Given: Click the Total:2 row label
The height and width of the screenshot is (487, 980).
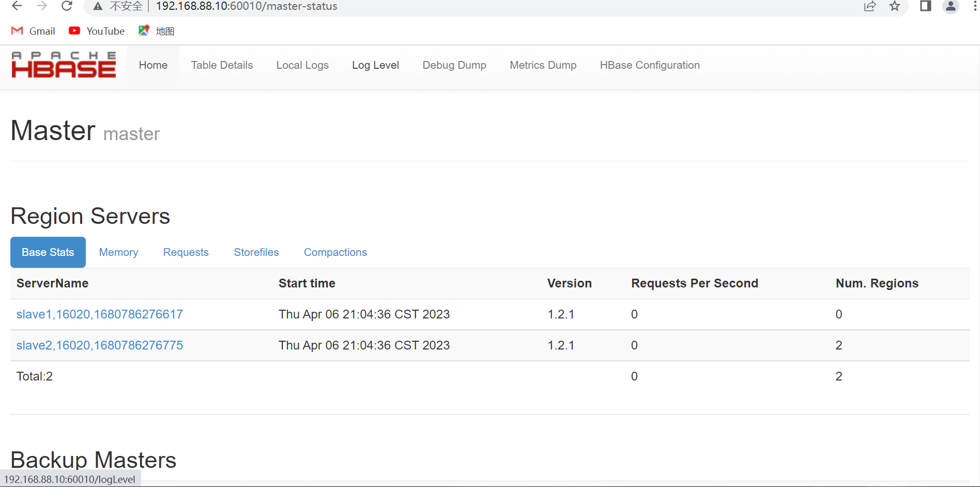Looking at the screenshot, I should pyautogui.click(x=35, y=376).
